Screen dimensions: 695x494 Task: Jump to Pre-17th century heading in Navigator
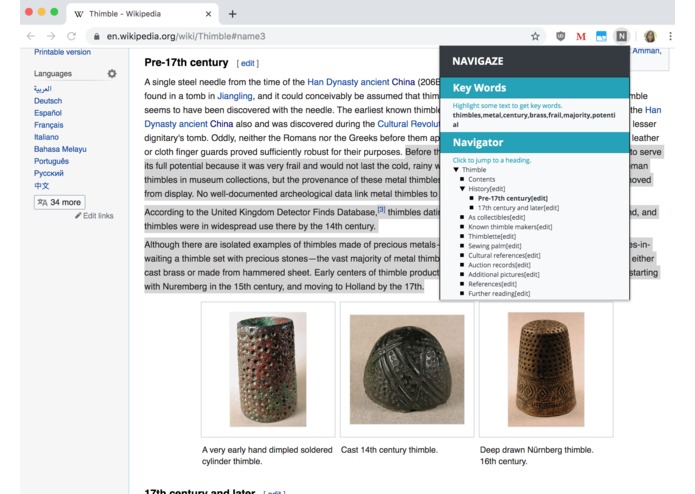[512, 198]
